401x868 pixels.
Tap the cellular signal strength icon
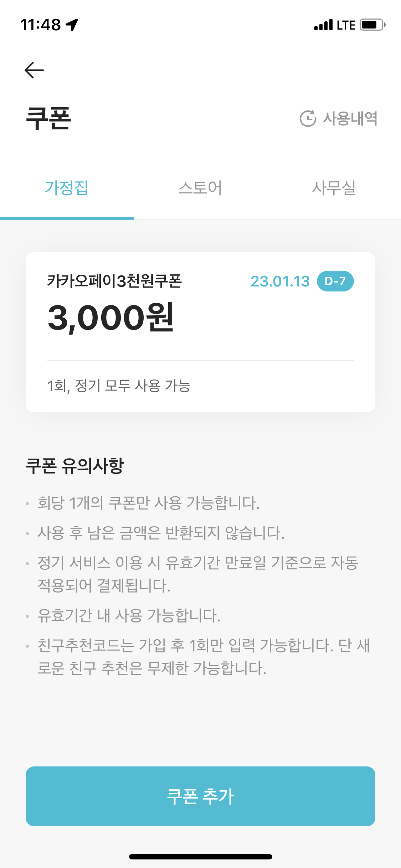click(x=323, y=25)
